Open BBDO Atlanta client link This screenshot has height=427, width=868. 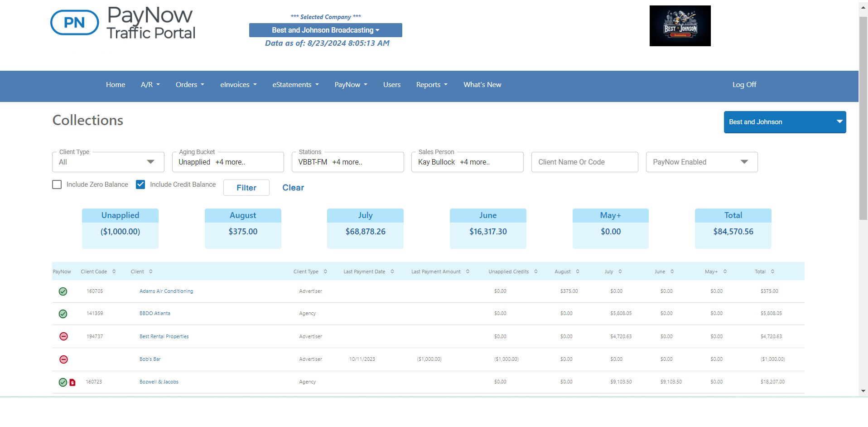155,313
